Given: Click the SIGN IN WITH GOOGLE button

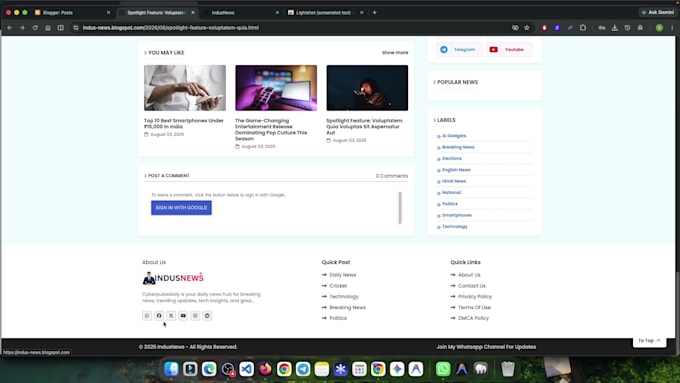Looking at the screenshot, I should tap(181, 208).
